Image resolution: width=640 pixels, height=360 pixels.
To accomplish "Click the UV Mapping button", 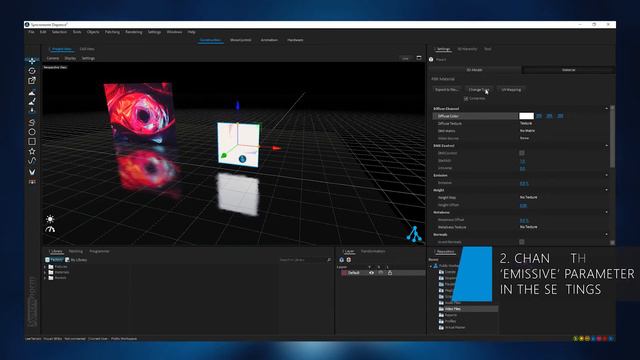I will [511, 89].
